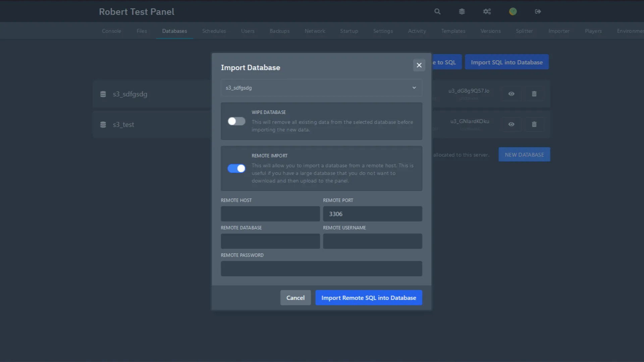Open the Backups tab
This screenshot has height=362, width=644.
coord(279,31)
